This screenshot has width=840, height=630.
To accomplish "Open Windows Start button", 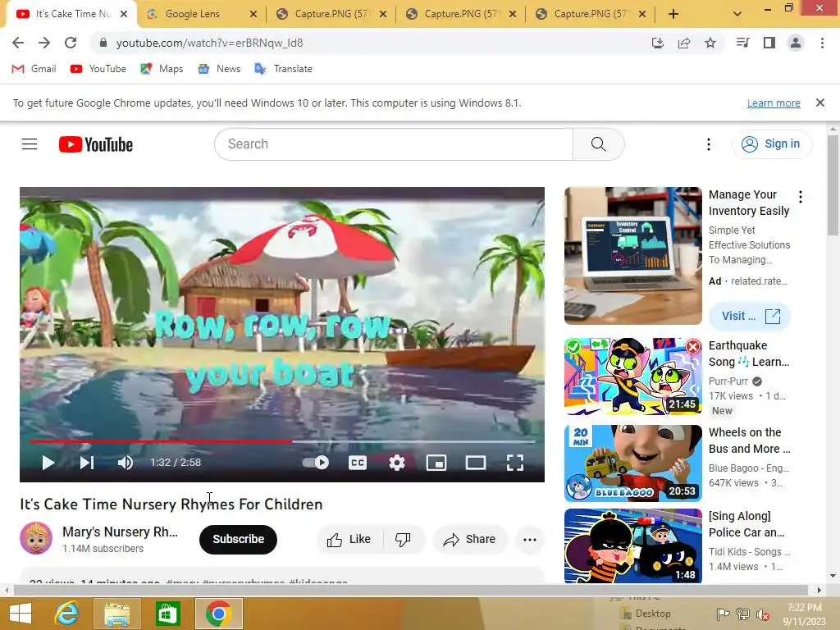I will [21, 614].
